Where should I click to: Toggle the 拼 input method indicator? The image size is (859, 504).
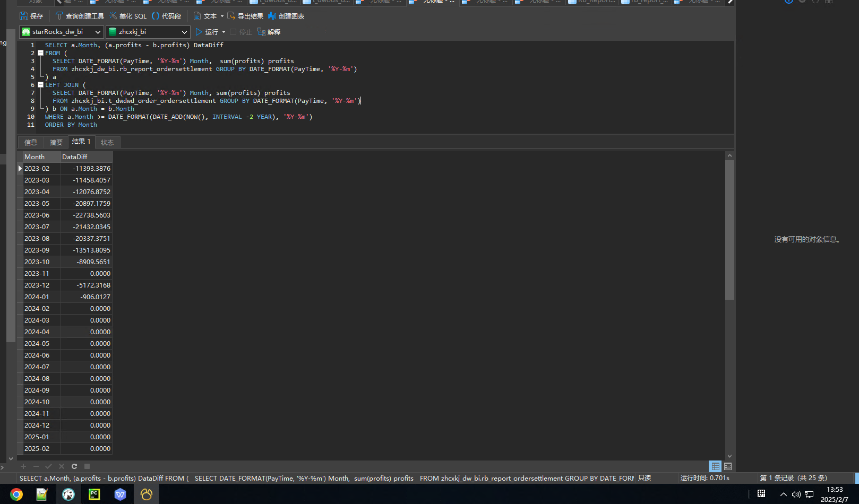(761, 494)
